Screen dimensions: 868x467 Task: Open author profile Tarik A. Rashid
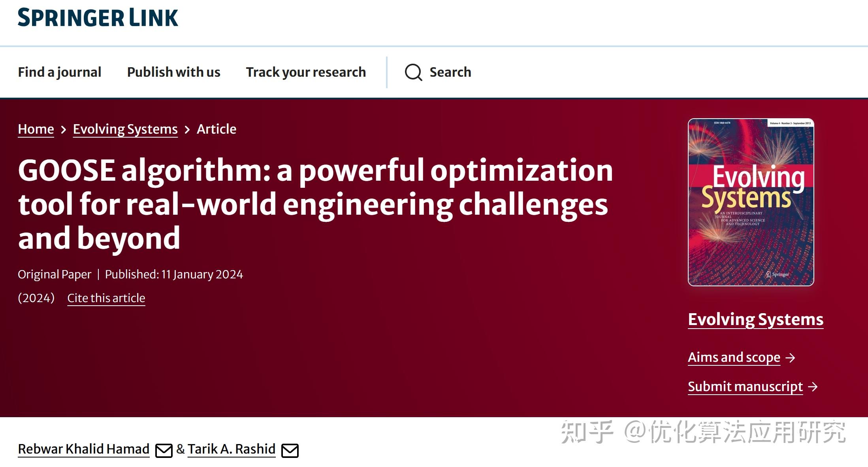232,449
